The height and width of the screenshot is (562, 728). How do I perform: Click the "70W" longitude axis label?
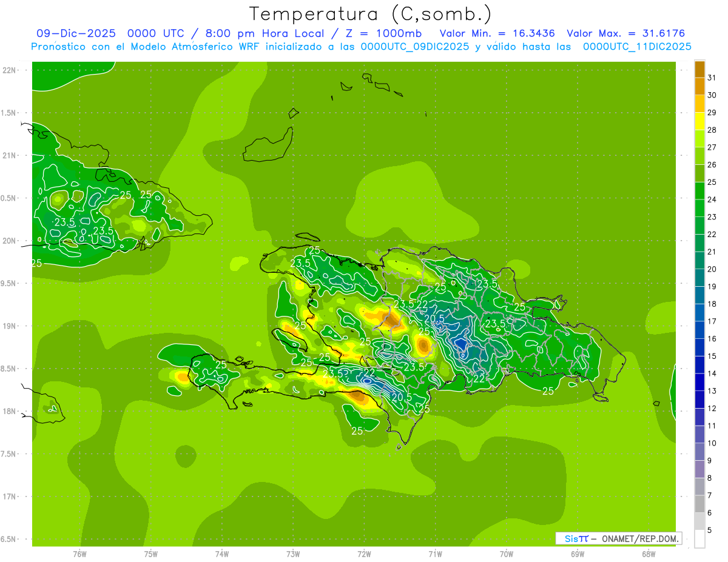click(507, 554)
